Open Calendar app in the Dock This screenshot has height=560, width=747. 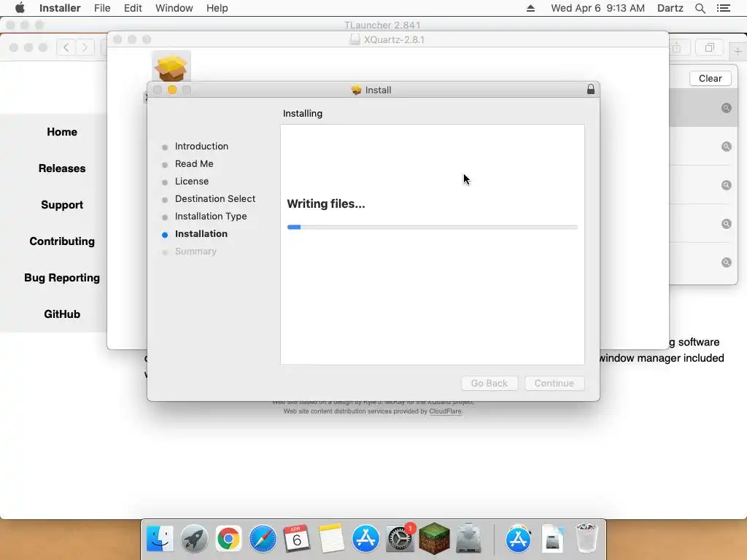pyautogui.click(x=297, y=539)
